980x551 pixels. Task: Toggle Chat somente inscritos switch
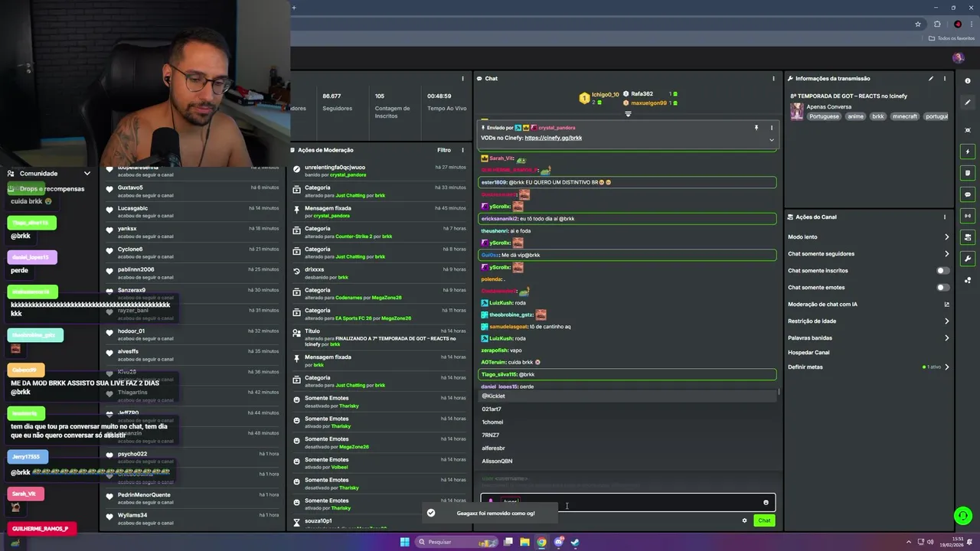click(x=943, y=270)
